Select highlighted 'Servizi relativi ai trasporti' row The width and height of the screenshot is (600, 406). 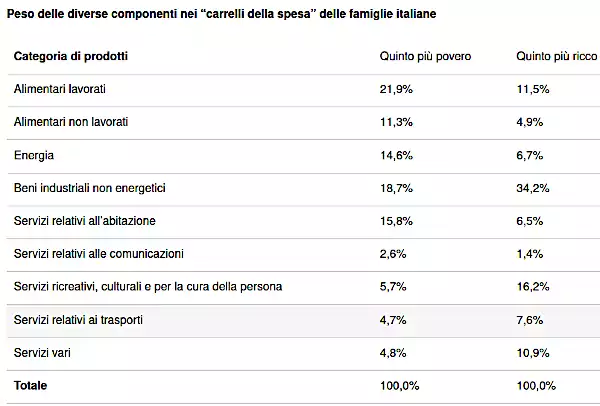[303, 321]
